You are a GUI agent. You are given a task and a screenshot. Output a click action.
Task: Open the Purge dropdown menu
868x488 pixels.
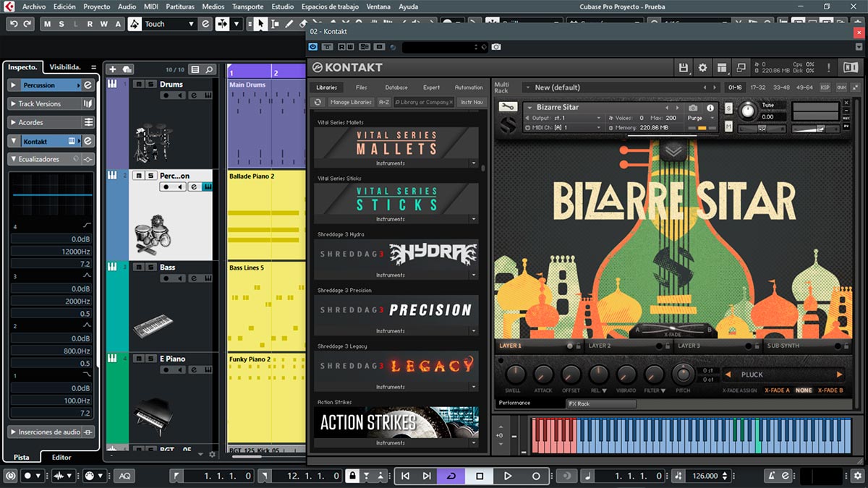[x=699, y=118]
